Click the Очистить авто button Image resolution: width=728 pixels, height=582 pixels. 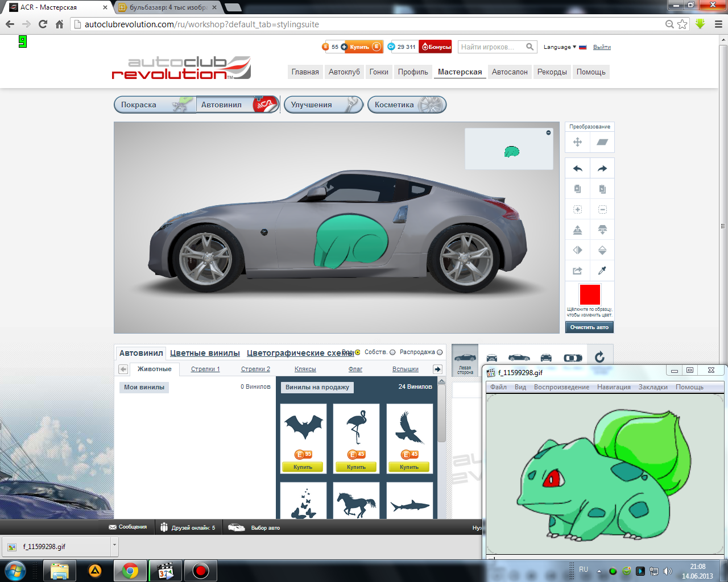click(590, 327)
